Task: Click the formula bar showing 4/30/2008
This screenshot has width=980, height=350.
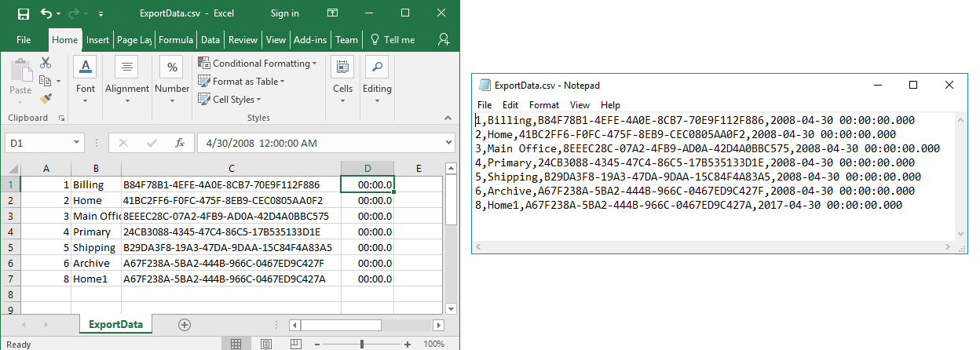Action: [318, 143]
